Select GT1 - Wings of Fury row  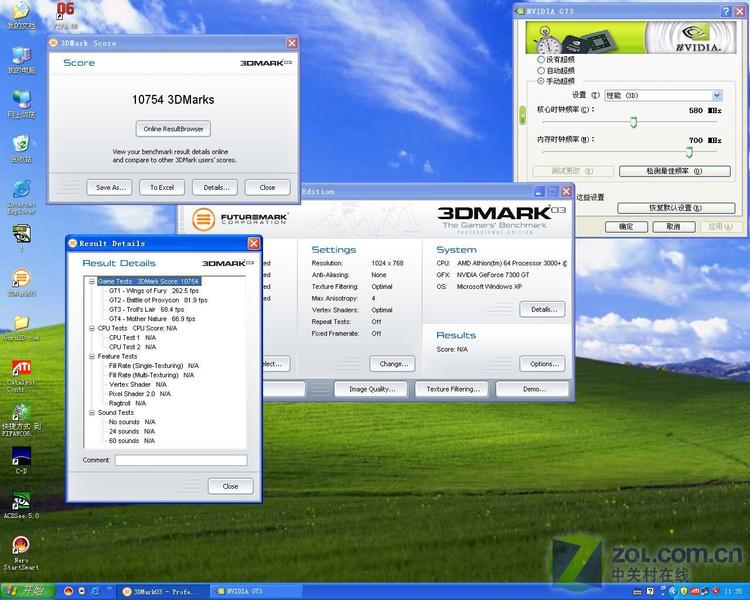154,291
